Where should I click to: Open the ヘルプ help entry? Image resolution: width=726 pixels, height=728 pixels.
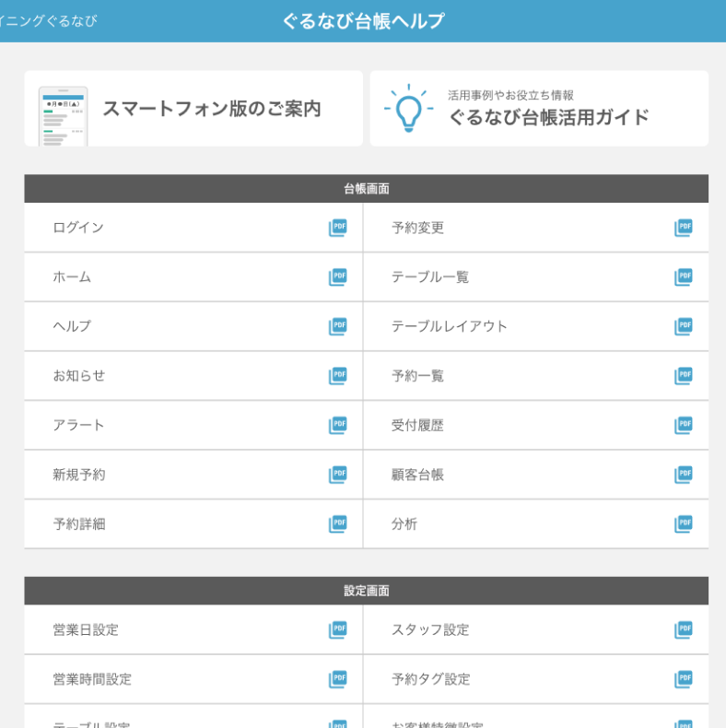click(x=72, y=326)
